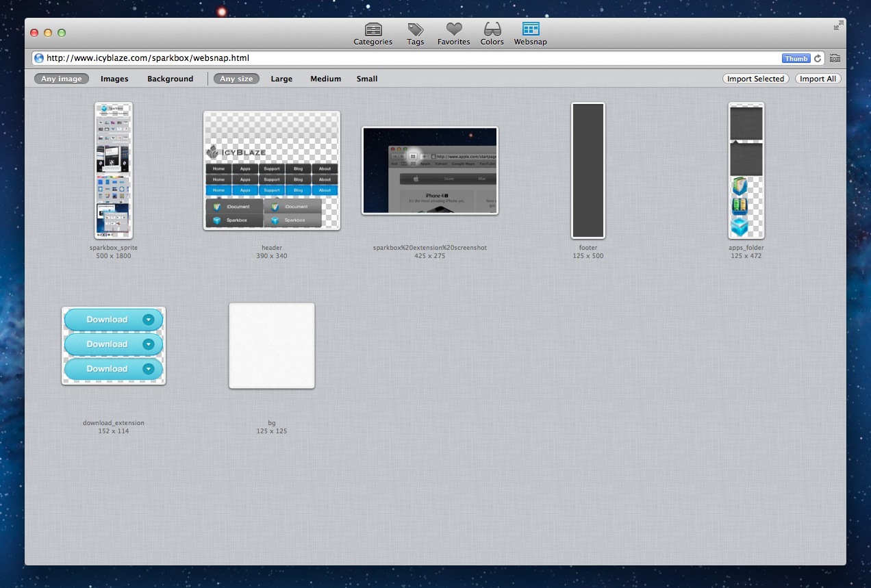Click the 'bg' file name label
Screen dimensions: 871x588
point(272,423)
